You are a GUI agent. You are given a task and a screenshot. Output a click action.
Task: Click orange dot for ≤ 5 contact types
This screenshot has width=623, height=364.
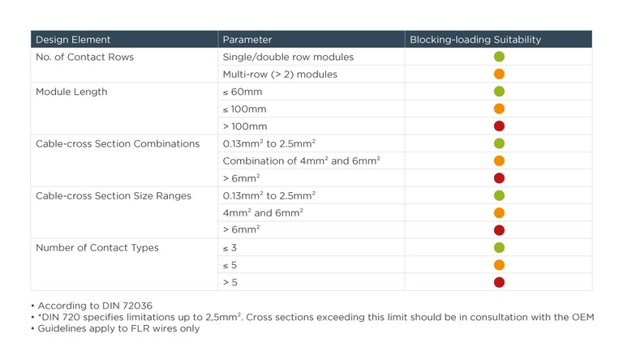click(499, 265)
